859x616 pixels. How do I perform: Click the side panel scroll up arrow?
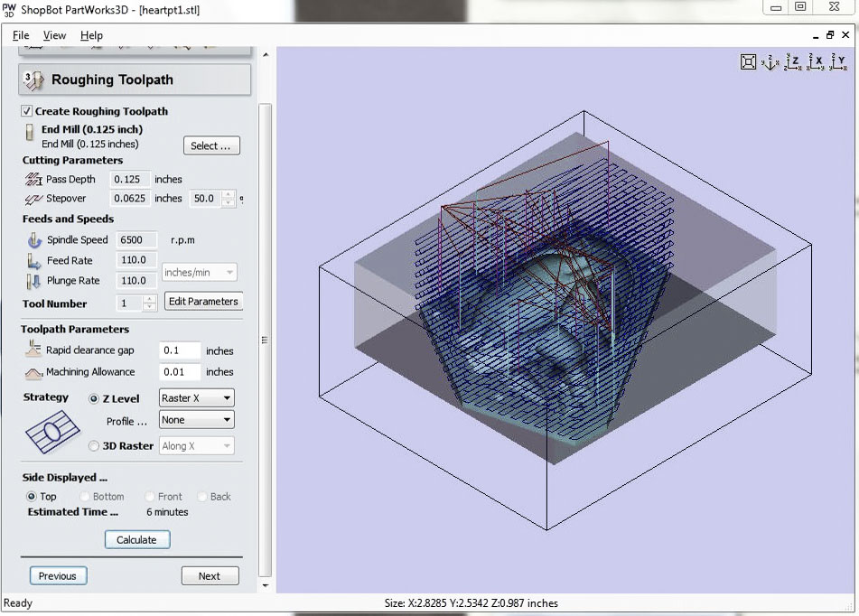coord(266,55)
